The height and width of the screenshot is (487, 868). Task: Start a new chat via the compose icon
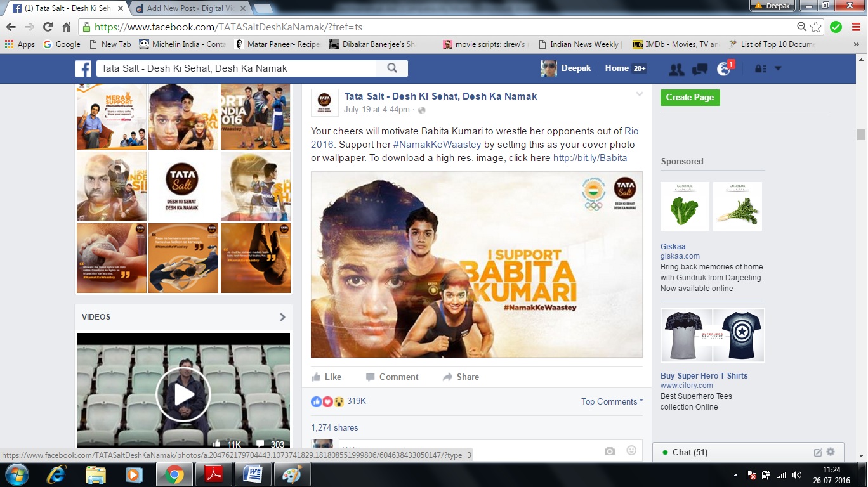click(817, 452)
